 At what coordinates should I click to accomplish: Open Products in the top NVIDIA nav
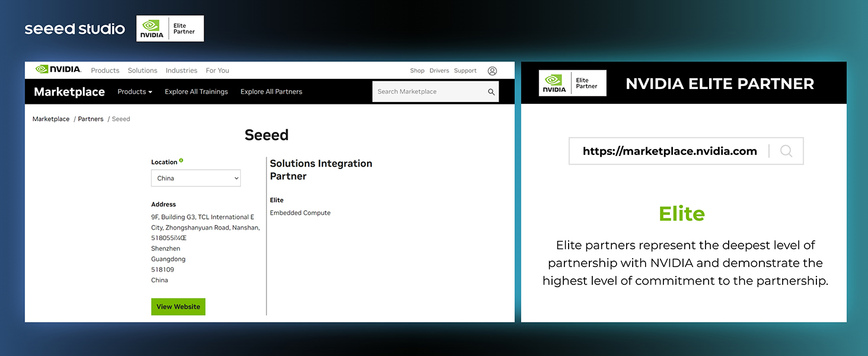pos(105,71)
